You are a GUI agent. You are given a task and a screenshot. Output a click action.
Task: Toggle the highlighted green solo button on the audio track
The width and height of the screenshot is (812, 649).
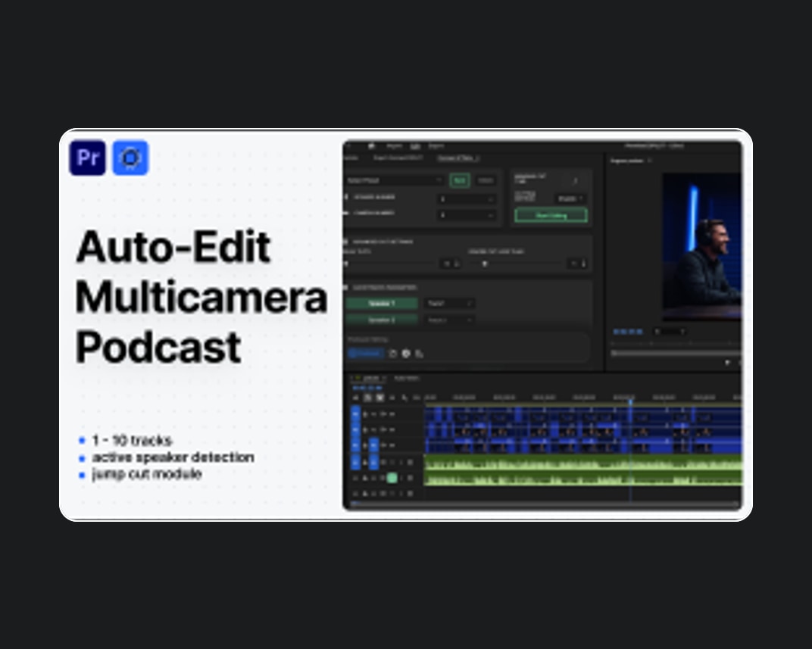392,478
